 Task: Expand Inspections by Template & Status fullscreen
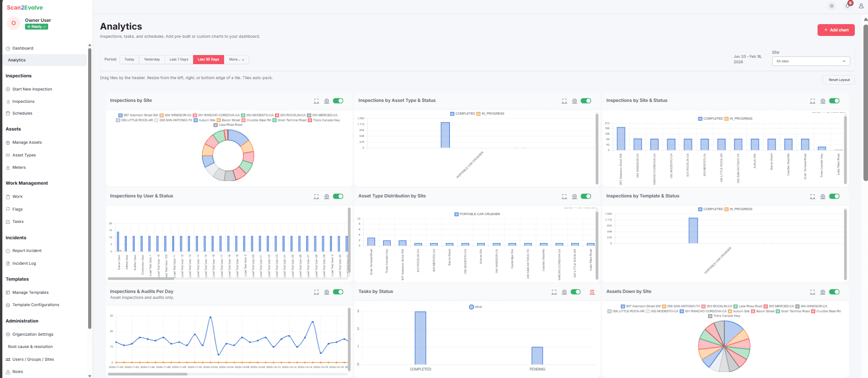tap(813, 197)
